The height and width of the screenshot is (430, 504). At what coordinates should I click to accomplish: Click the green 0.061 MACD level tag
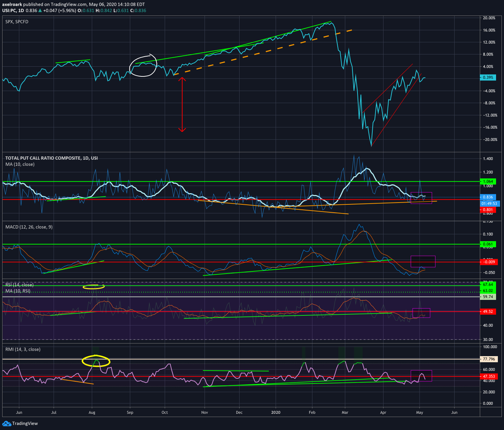[487, 244]
